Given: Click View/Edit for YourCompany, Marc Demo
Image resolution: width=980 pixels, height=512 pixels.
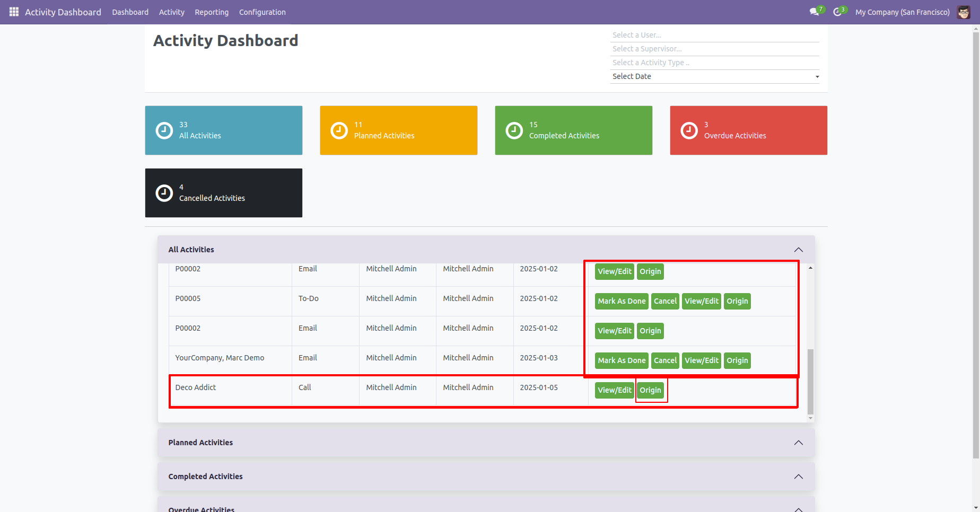Looking at the screenshot, I should coord(702,360).
